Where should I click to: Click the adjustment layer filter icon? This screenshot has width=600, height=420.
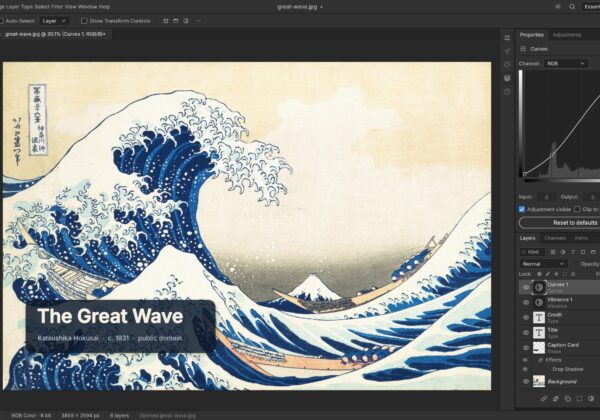click(563, 252)
